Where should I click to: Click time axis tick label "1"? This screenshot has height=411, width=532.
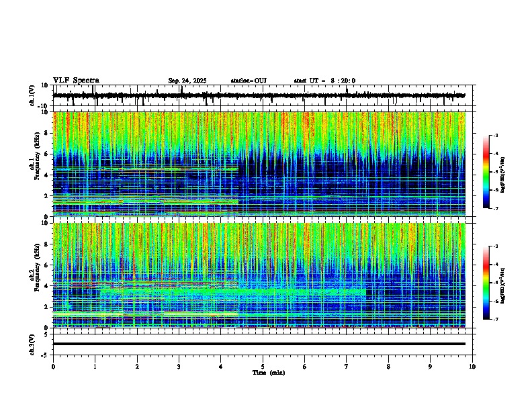tap(95, 367)
